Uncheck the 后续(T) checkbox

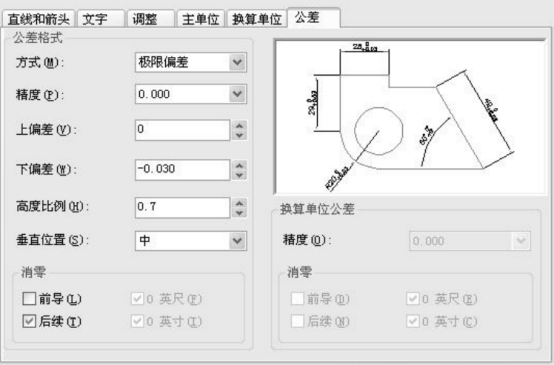[29, 321]
